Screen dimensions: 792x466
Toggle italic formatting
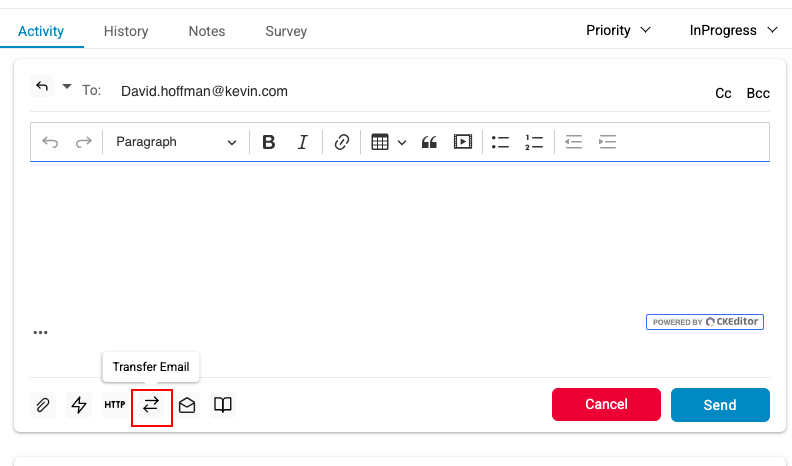tap(303, 142)
